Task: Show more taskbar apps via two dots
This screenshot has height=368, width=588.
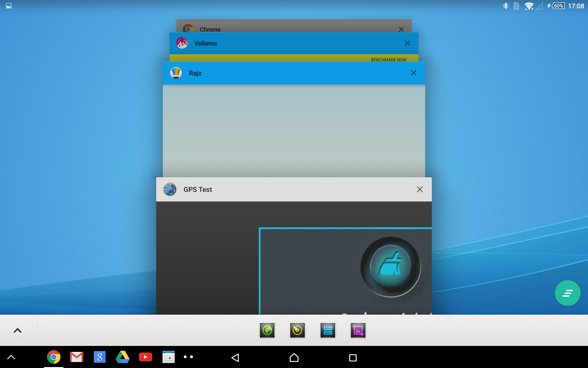Action: point(188,357)
